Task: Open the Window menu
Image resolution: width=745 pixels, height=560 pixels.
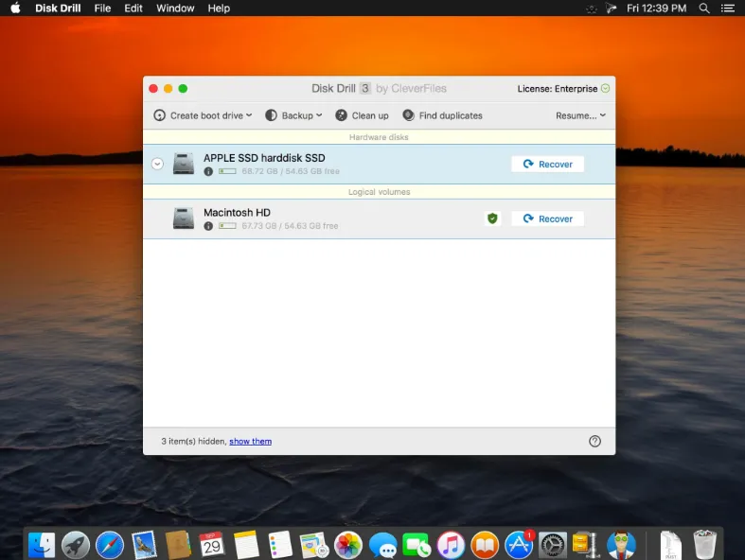Action: point(175,9)
